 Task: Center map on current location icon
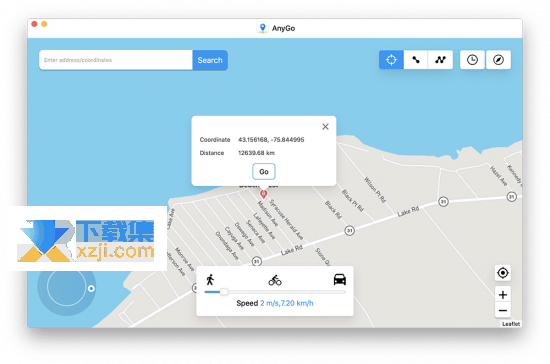(x=503, y=273)
